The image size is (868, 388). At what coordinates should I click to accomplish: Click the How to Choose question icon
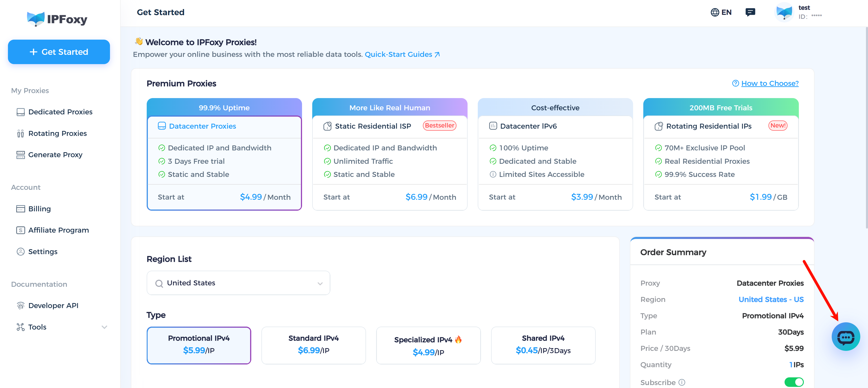point(736,83)
